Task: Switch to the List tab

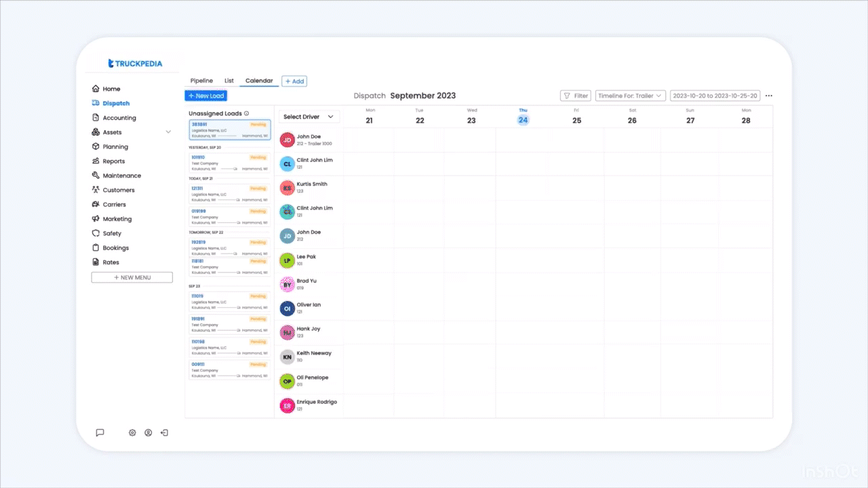Action: point(229,81)
